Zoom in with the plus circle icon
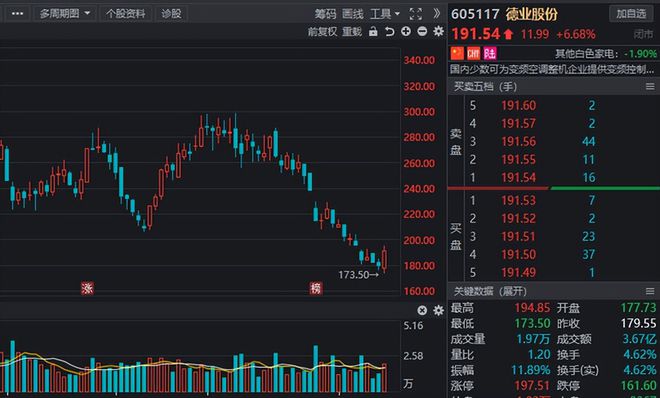 [x=406, y=31]
